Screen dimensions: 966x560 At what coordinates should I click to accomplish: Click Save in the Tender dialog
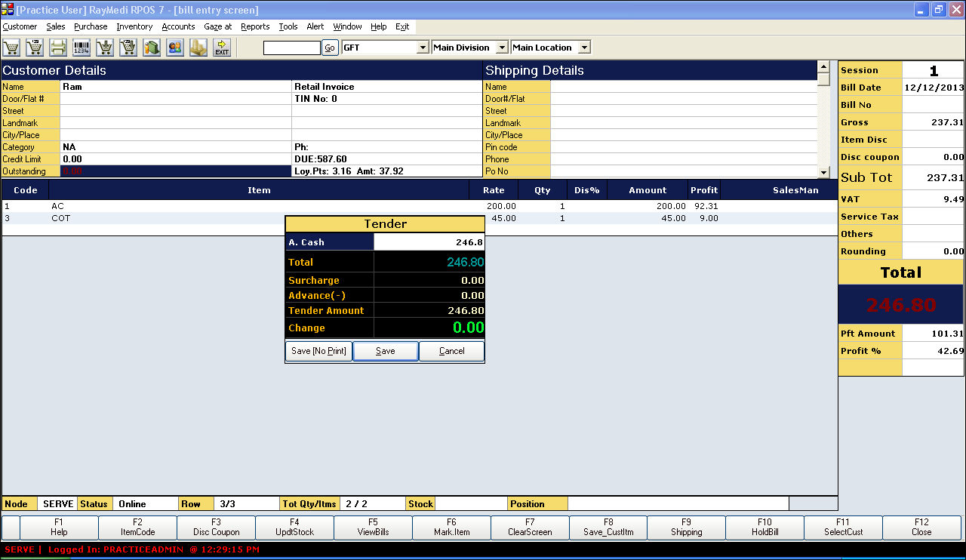click(x=385, y=351)
